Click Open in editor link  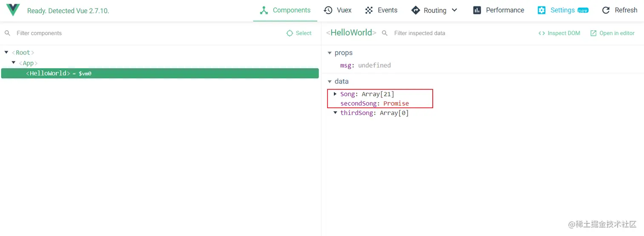coord(612,33)
